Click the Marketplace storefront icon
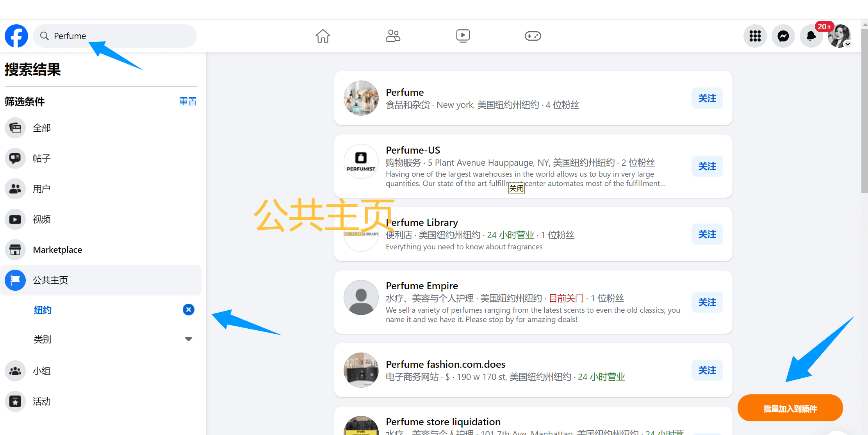Viewport: 868px width, 435px height. pyautogui.click(x=15, y=250)
